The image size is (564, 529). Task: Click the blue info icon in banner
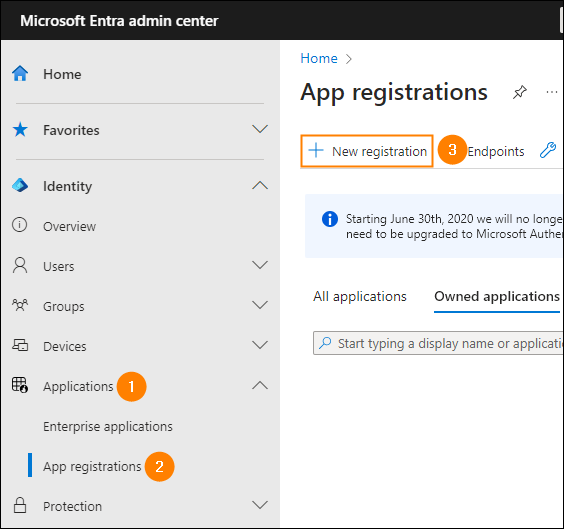330,219
